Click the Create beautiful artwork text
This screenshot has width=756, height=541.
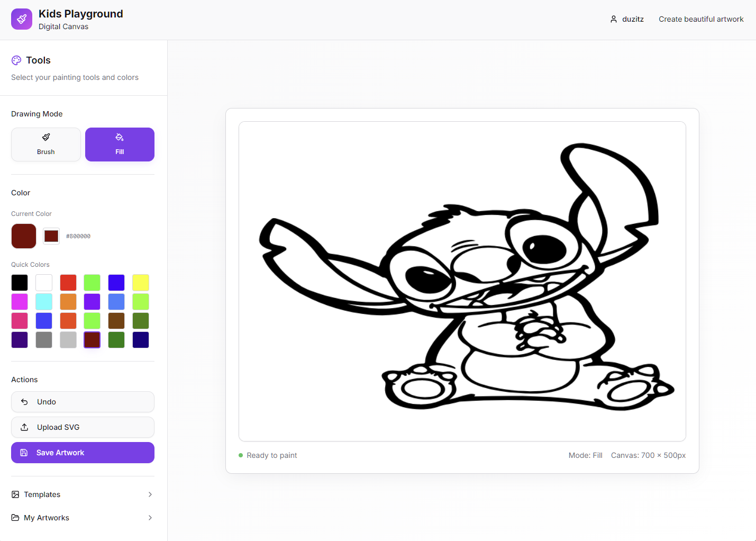[x=701, y=19]
